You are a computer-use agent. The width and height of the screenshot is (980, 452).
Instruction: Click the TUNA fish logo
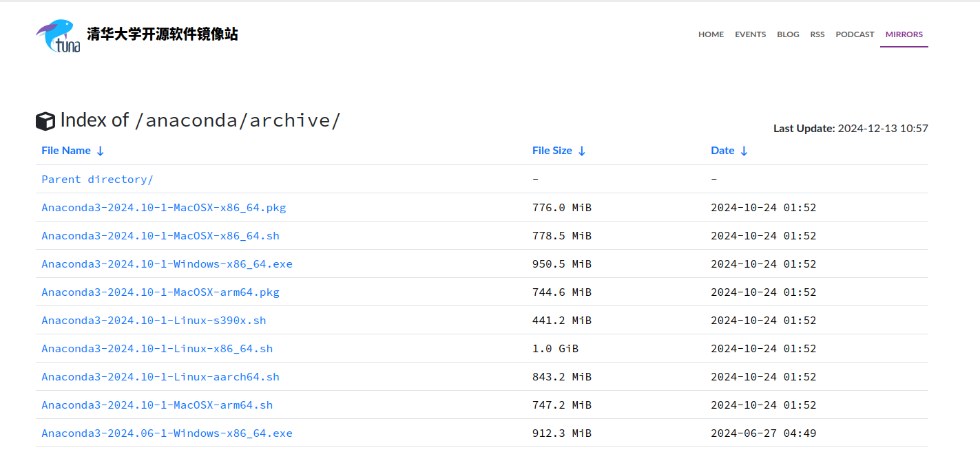(59, 36)
